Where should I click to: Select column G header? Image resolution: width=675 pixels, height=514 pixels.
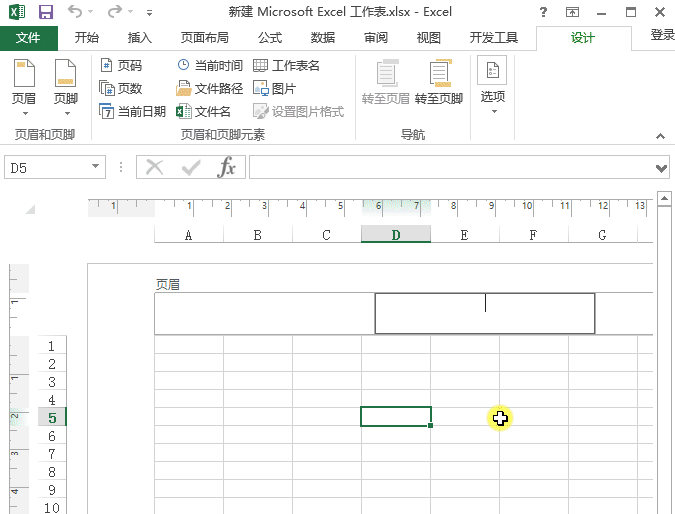(602, 235)
